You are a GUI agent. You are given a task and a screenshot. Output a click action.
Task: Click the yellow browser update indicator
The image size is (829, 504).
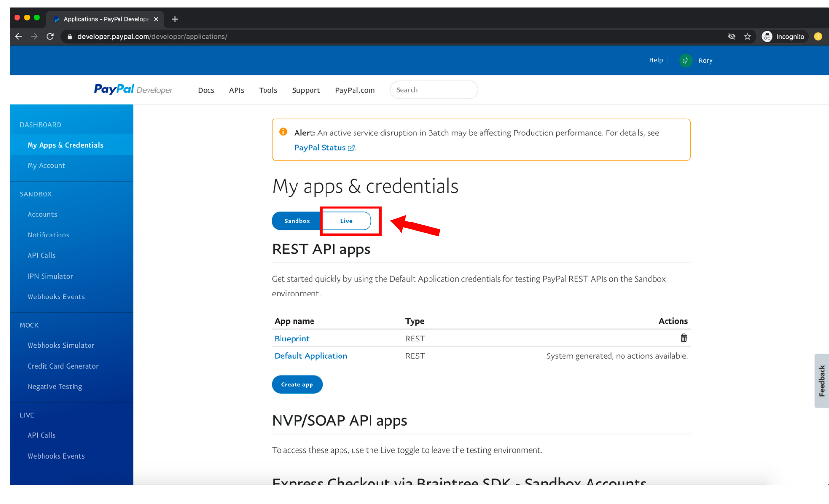click(818, 36)
